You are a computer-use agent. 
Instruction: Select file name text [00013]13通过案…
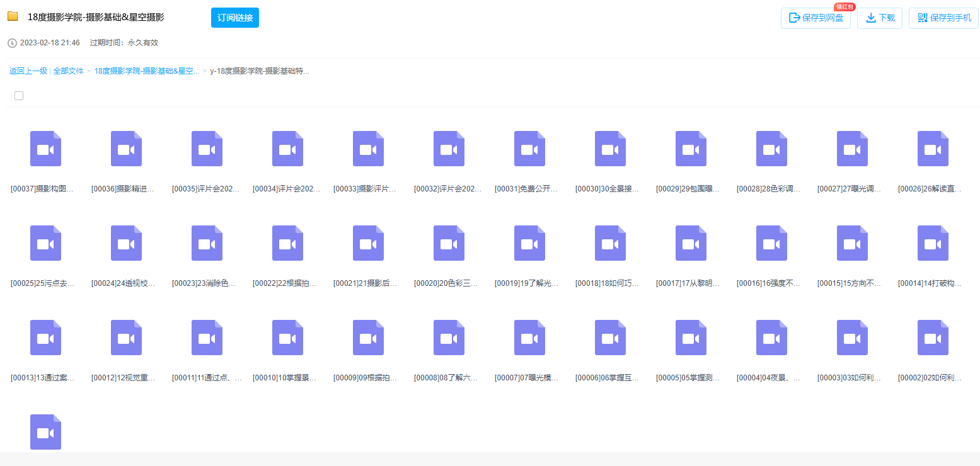click(x=42, y=378)
